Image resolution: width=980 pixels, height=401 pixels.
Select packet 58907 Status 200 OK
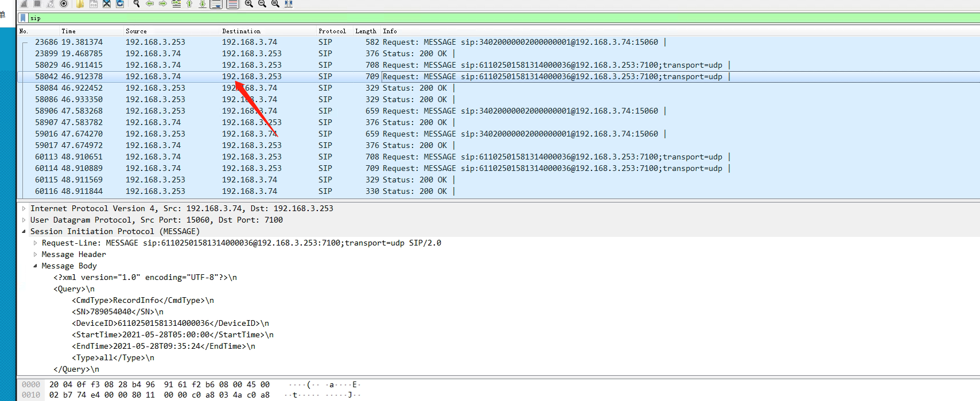[498, 122]
